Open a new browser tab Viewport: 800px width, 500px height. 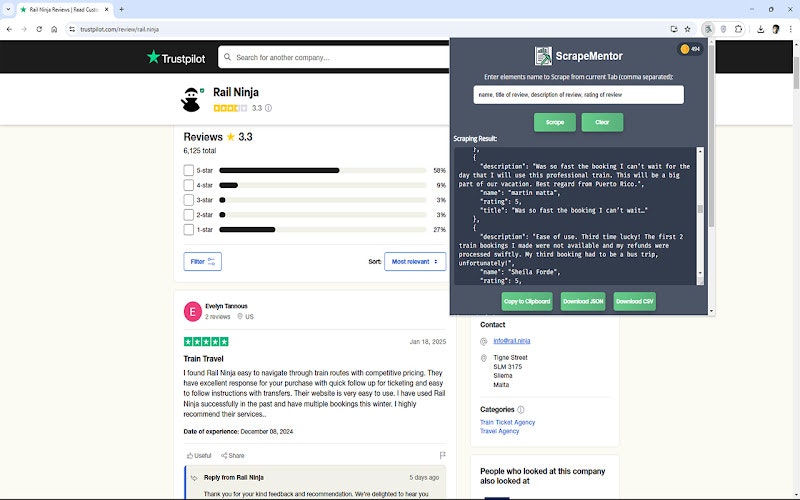tap(121, 9)
